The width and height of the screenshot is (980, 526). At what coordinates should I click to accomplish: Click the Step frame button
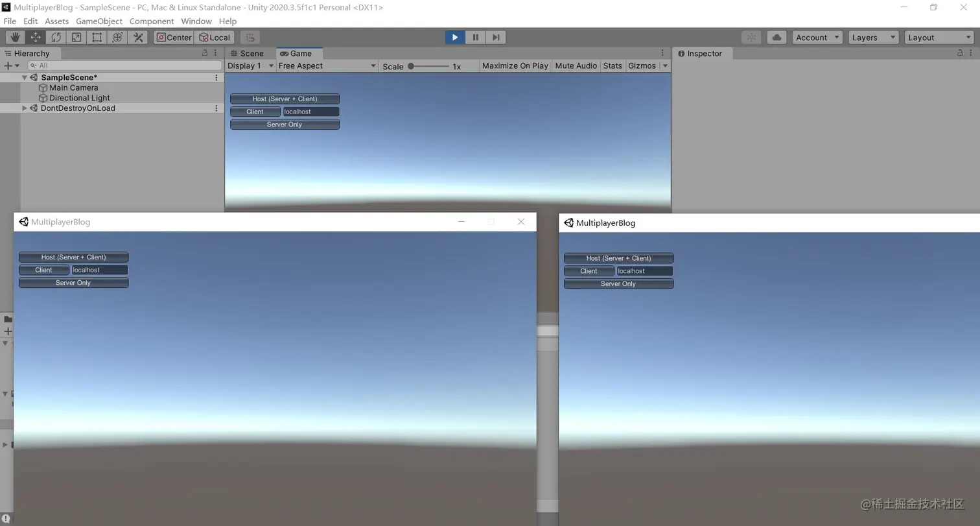[x=496, y=38]
